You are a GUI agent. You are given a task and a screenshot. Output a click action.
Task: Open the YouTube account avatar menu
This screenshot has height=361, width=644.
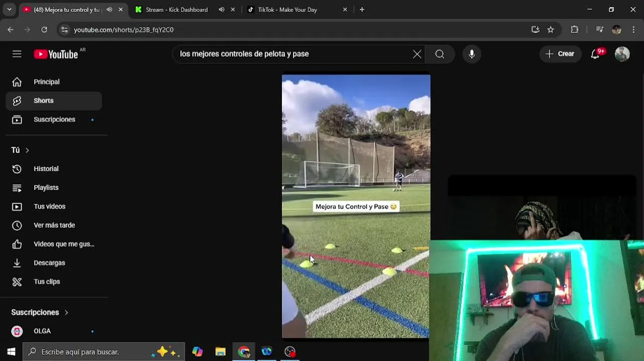point(622,54)
